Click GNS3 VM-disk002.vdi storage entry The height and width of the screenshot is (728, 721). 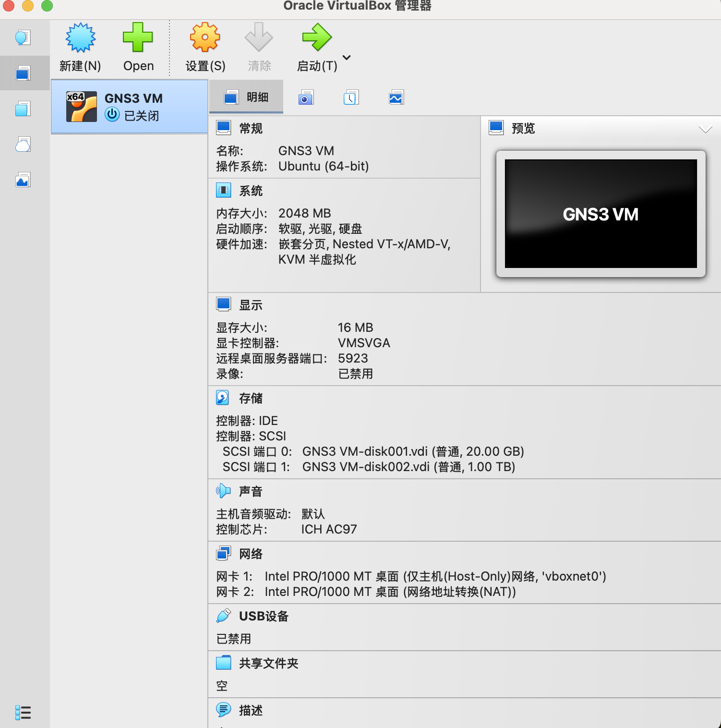[x=409, y=467]
